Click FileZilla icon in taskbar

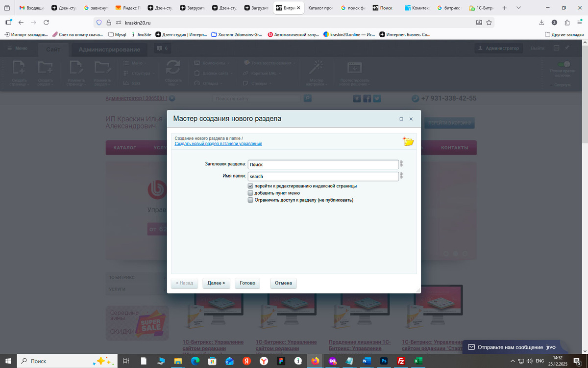(401, 361)
